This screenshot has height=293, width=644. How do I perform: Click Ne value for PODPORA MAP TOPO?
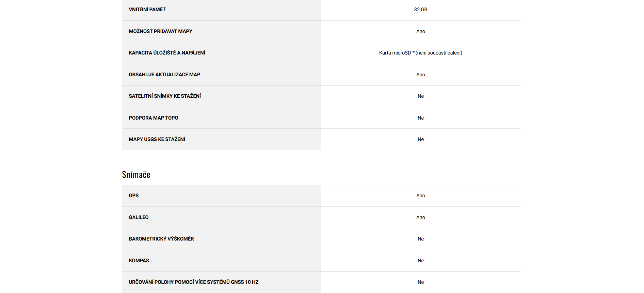(420, 118)
